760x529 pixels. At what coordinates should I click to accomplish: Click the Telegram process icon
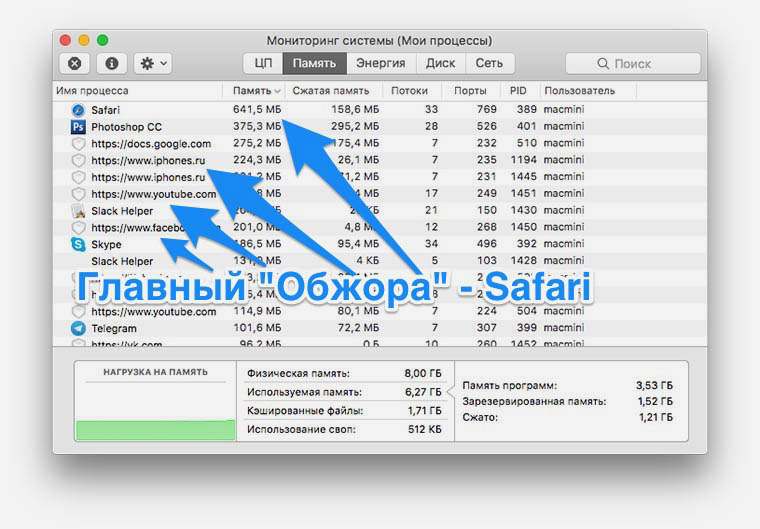78,328
